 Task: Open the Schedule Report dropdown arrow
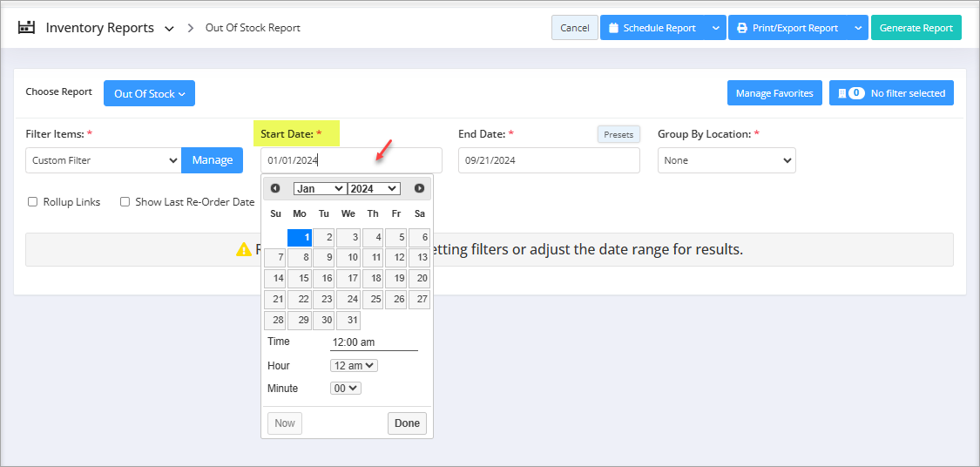(716, 28)
